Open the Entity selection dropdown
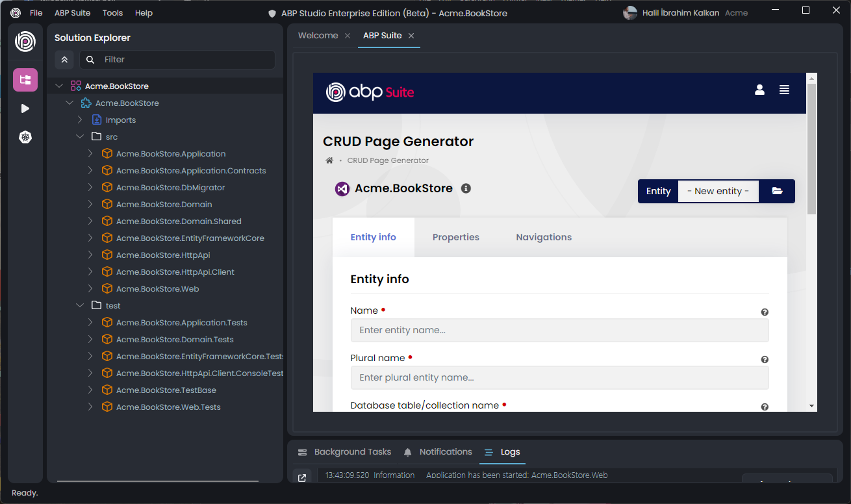Screen dimensions: 851x504 tap(718, 191)
